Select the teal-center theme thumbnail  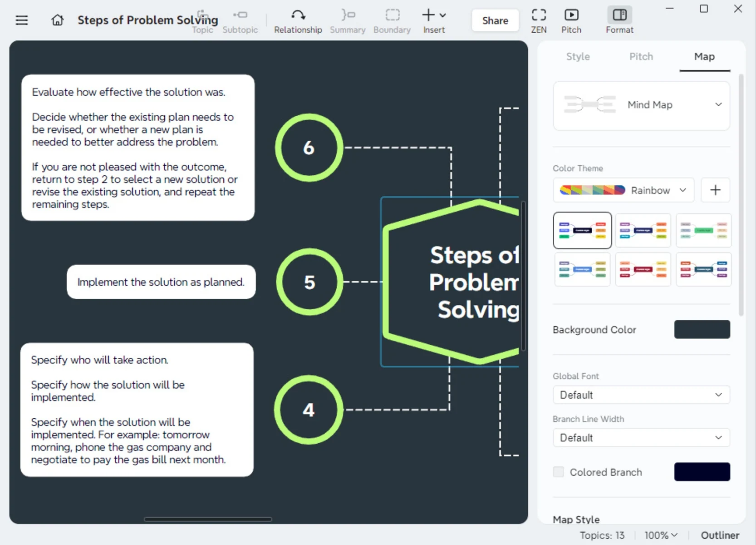(x=703, y=269)
